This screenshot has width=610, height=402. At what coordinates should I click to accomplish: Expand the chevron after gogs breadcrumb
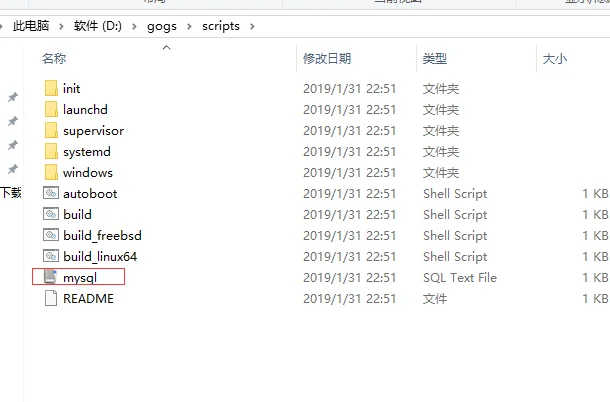coord(189,26)
